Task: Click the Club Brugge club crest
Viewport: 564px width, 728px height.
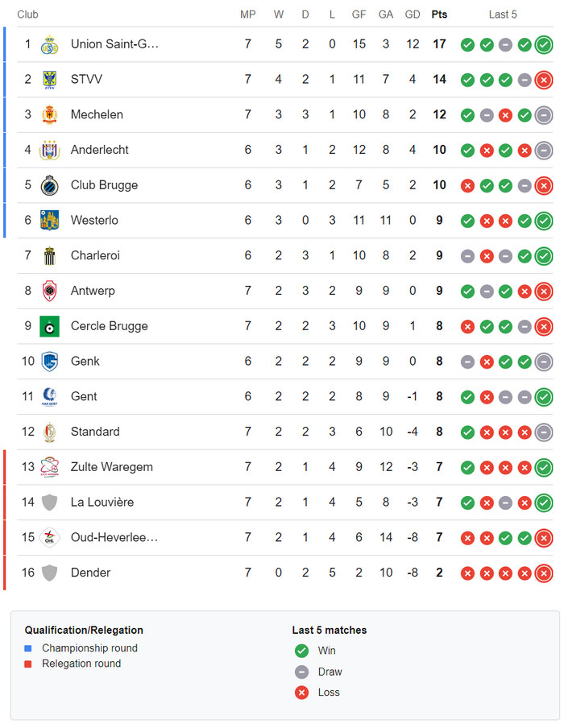Action: click(x=49, y=186)
